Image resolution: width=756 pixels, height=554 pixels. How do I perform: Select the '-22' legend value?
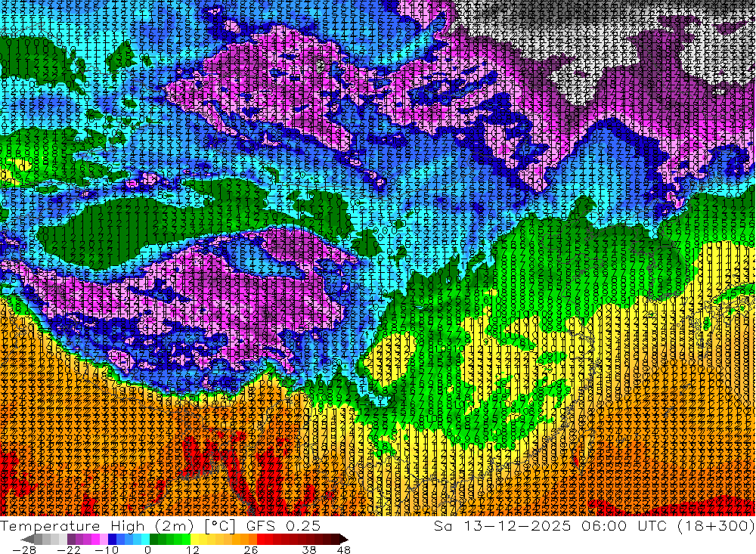[69, 549]
